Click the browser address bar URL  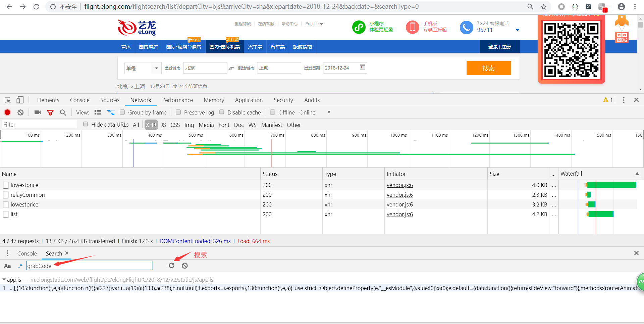point(251,6)
